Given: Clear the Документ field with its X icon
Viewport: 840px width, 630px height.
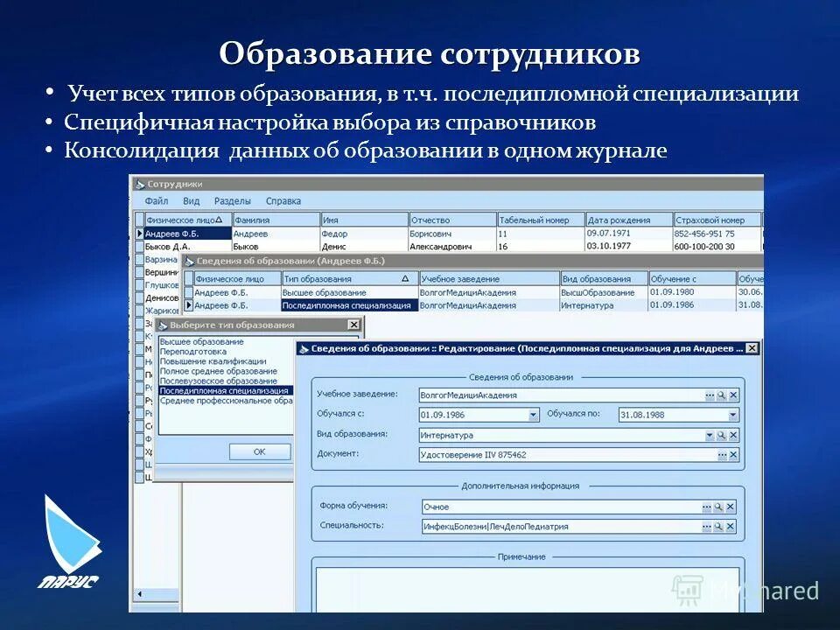Looking at the screenshot, I should 733,454.
